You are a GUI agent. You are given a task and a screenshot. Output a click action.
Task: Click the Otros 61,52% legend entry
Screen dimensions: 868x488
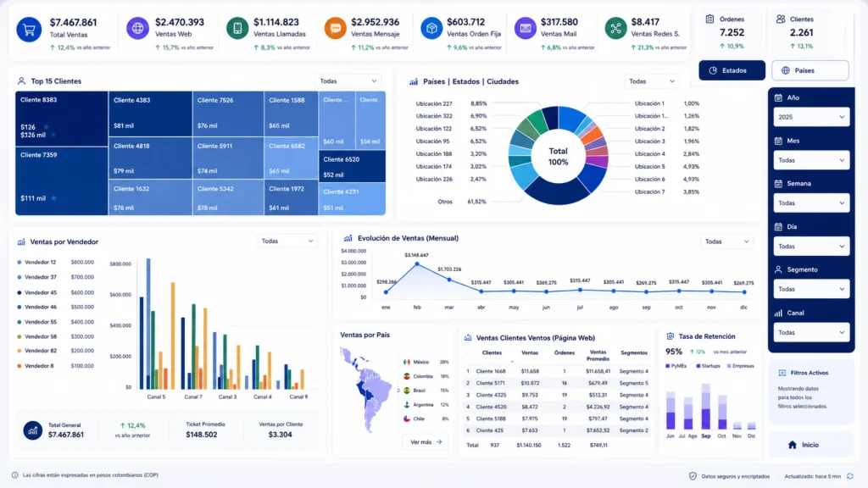pos(462,202)
